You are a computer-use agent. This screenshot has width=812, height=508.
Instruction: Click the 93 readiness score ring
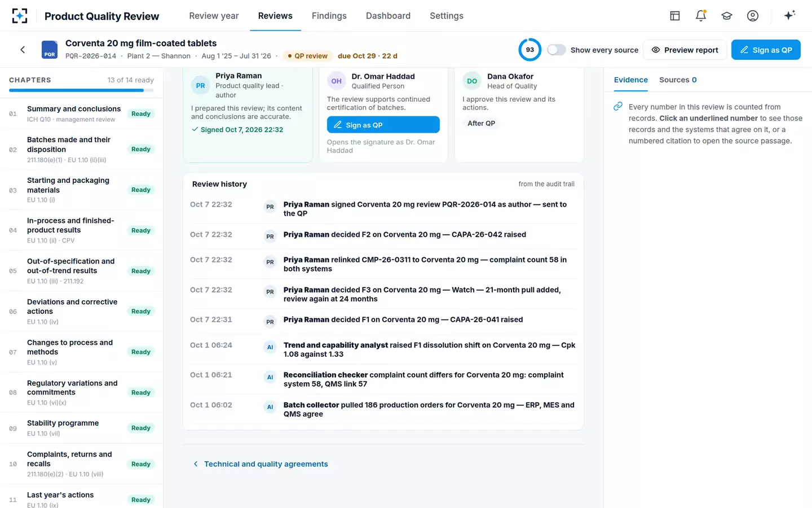pos(529,50)
